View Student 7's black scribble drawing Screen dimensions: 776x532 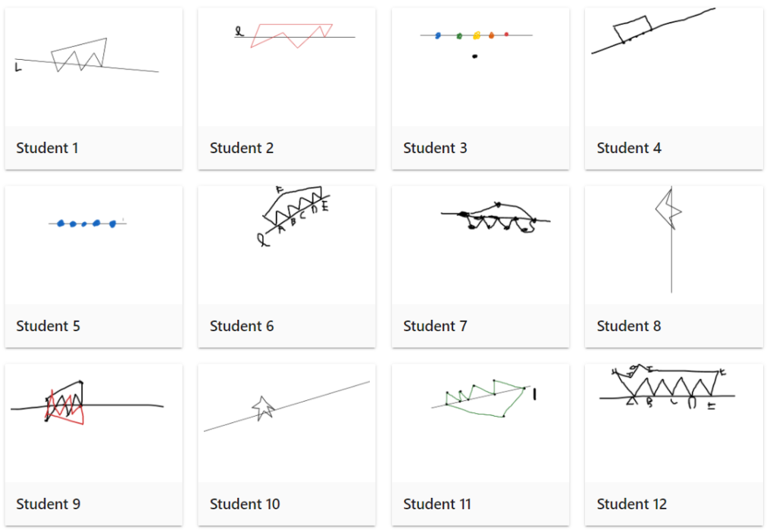(x=480, y=245)
